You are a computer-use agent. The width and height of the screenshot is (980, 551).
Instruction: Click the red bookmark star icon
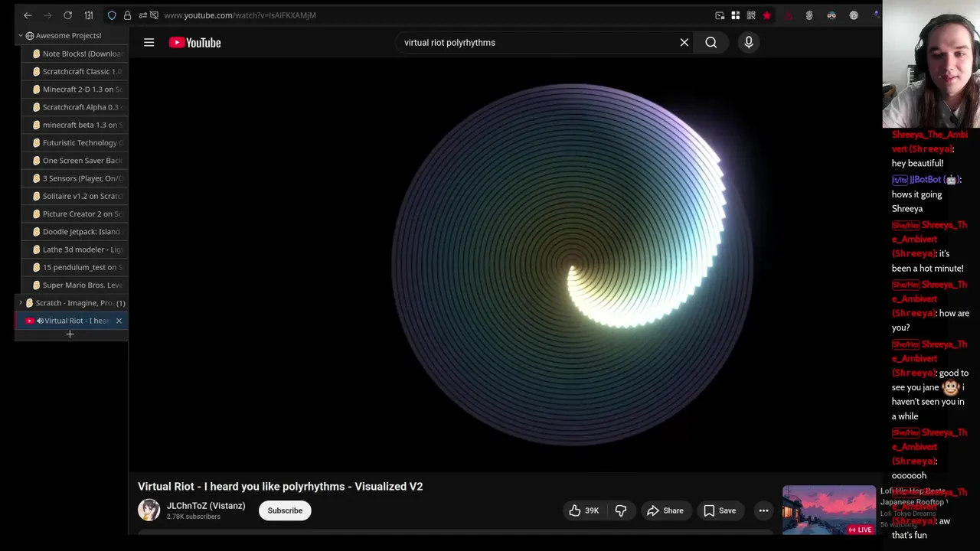766,15
